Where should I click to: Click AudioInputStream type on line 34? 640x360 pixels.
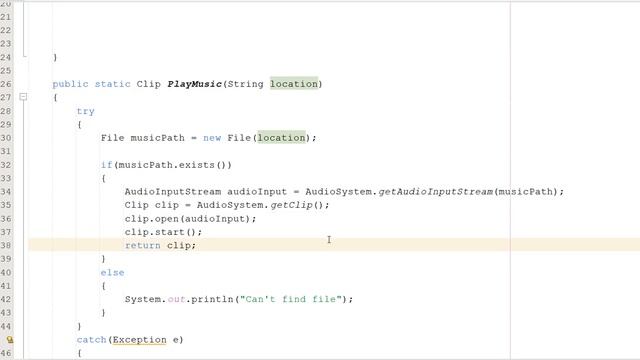173,192
